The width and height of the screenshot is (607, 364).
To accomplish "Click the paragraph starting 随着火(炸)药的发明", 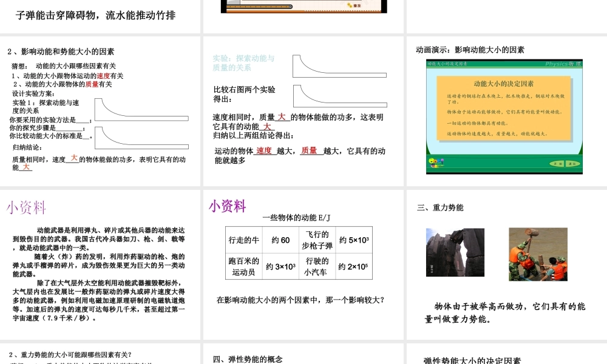I will click(99, 265).
